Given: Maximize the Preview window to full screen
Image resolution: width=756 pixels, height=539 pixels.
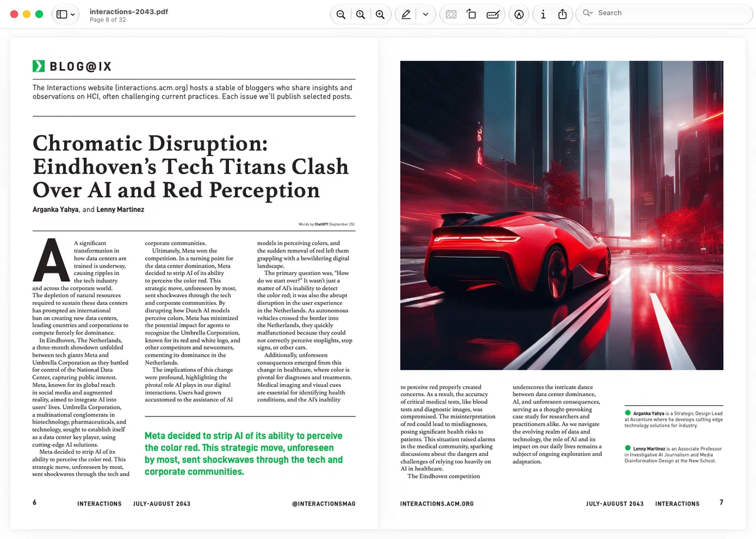Looking at the screenshot, I should tap(39, 14).
